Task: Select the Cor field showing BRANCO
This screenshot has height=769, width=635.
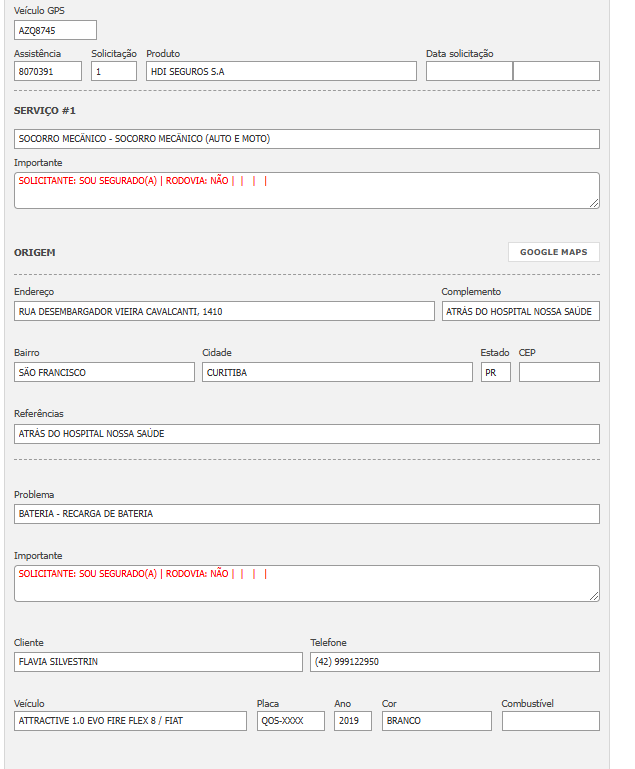Action: (x=436, y=721)
